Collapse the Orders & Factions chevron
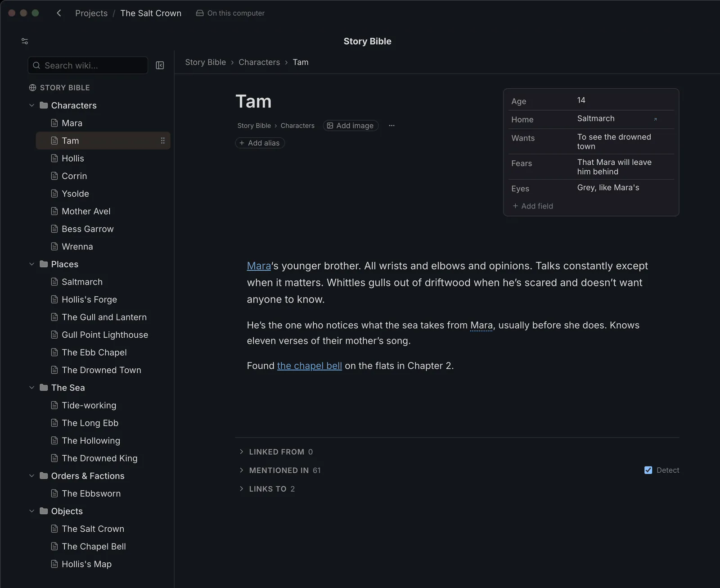The height and width of the screenshot is (588, 720). [31, 476]
